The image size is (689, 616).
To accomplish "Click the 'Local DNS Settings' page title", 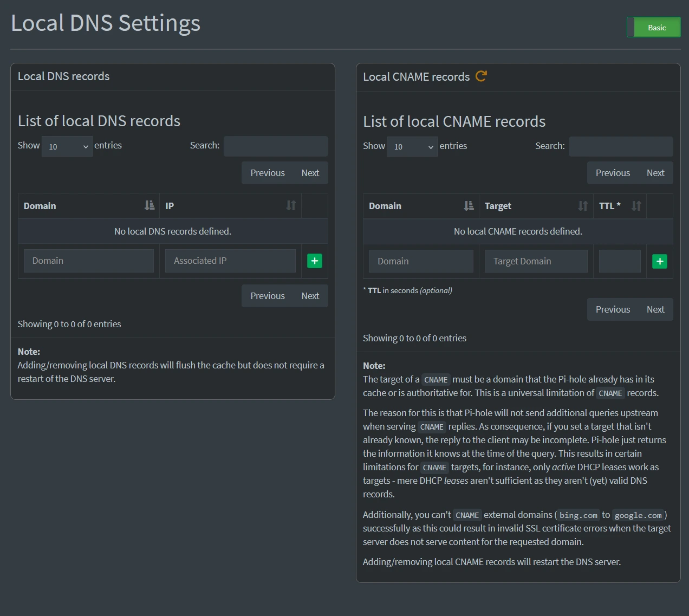I will pyautogui.click(x=106, y=23).
